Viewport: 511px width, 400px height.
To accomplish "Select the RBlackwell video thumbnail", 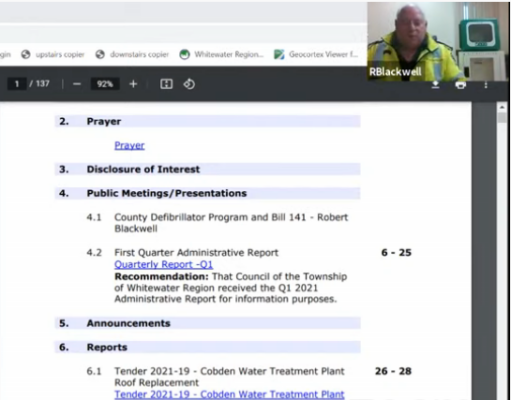I will [438, 41].
